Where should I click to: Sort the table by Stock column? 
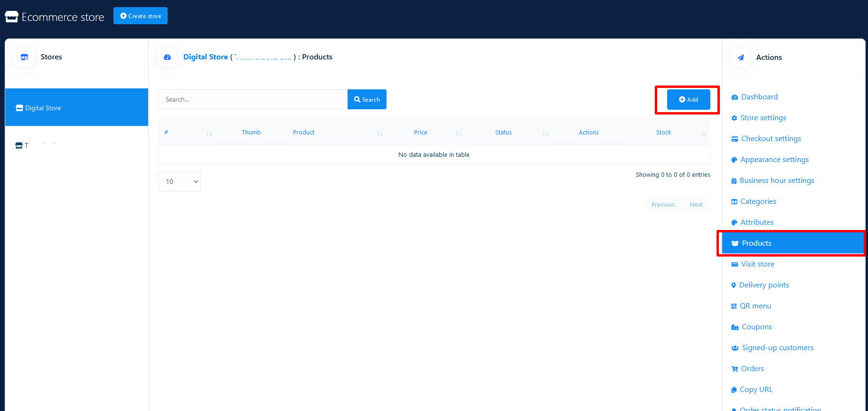[663, 133]
